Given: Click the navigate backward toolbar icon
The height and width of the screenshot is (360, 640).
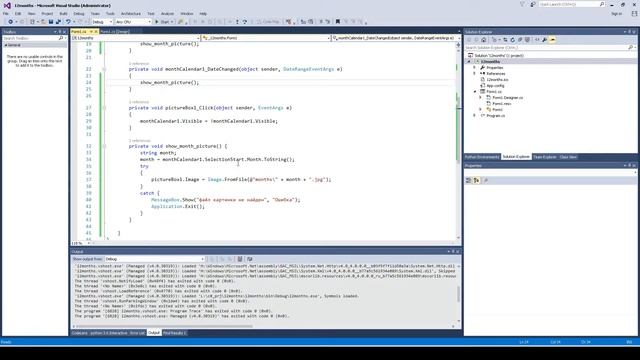Looking at the screenshot, I should point(10,22).
